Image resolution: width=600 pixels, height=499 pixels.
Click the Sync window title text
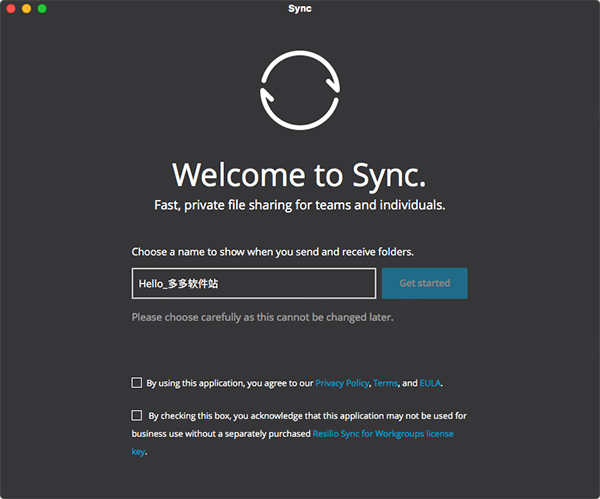click(300, 8)
